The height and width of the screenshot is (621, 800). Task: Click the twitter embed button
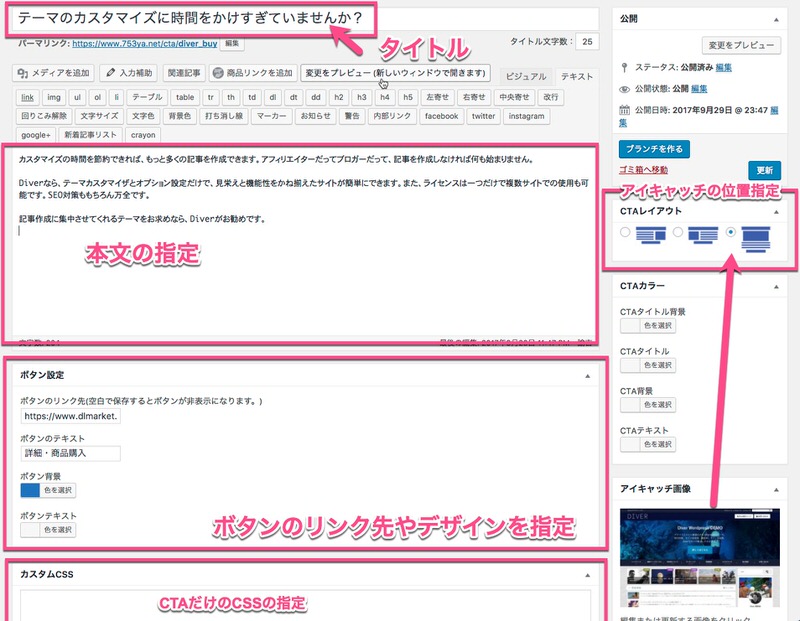coord(483,116)
